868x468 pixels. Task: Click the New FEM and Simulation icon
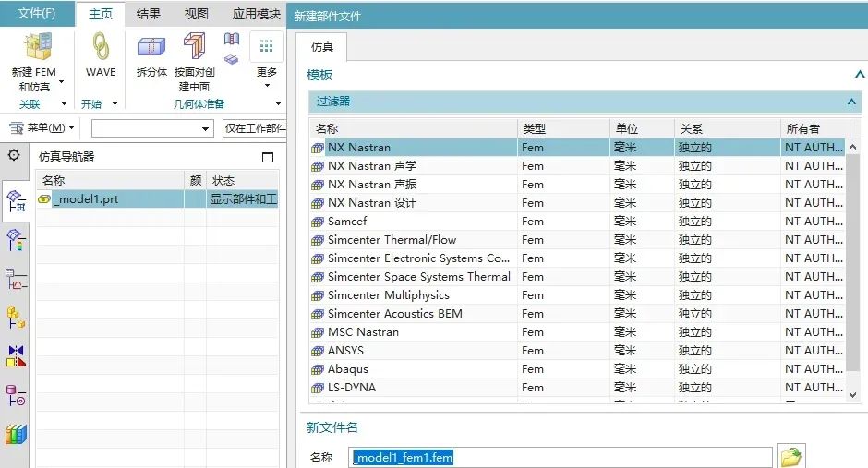(38, 46)
